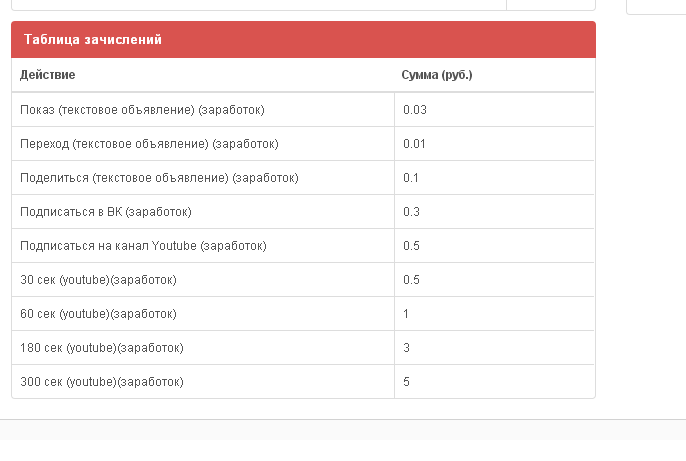
Task: Click the 180 сек (youtube) row label
Action: coord(102,348)
